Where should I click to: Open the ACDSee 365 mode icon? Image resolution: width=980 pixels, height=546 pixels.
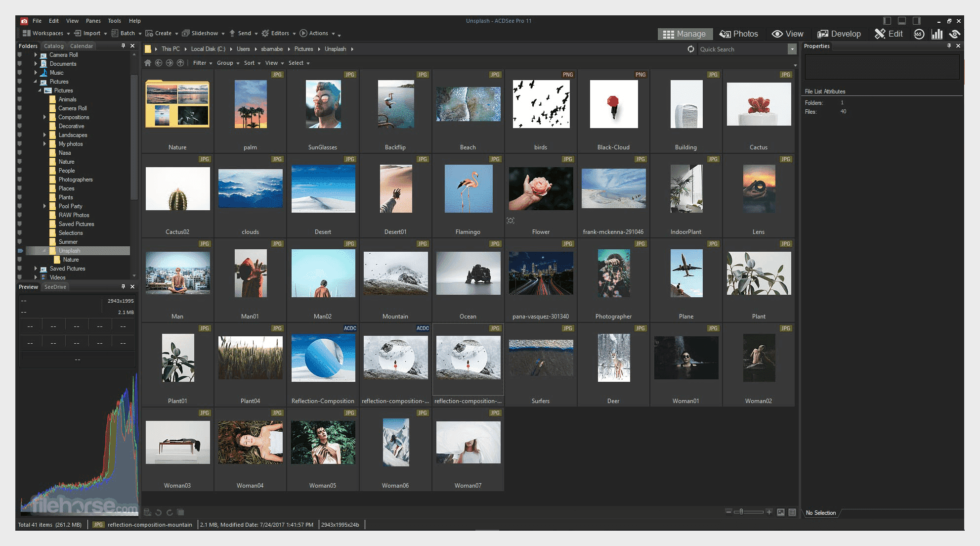pyautogui.click(x=919, y=34)
